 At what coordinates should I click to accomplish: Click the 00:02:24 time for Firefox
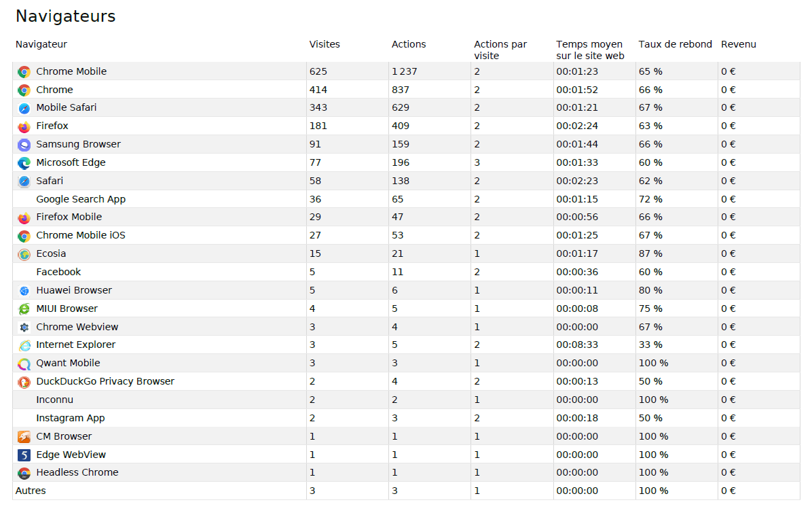pyautogui.click(x=577, y=126)
